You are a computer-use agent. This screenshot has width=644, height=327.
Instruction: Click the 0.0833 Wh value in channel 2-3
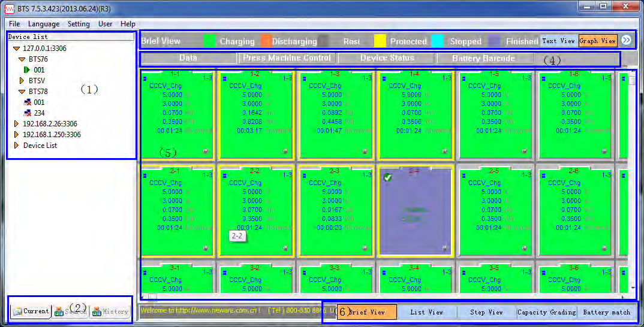[x=332, y=219]
